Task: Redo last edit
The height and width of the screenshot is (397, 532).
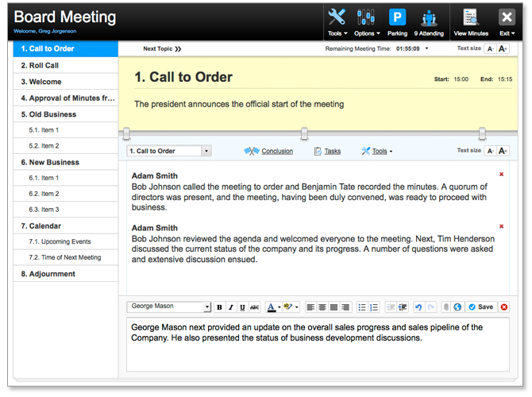Action: click(x=431, y=307)
